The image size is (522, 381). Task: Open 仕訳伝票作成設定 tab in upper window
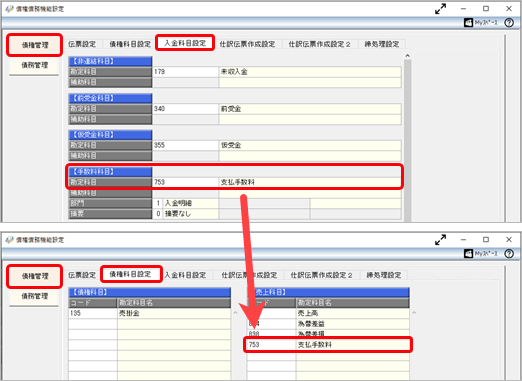pyautogui.click(x=247, y=44)
